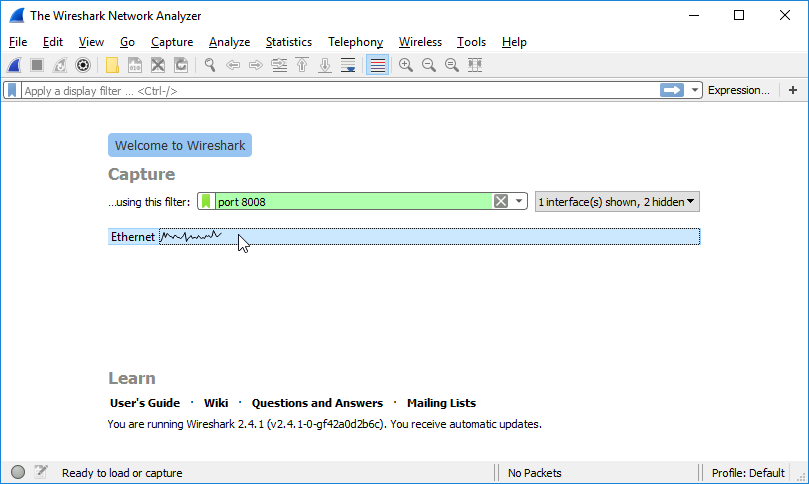Click the No Packets status text
The image size is (809, 484).
(x=535, y=473)
